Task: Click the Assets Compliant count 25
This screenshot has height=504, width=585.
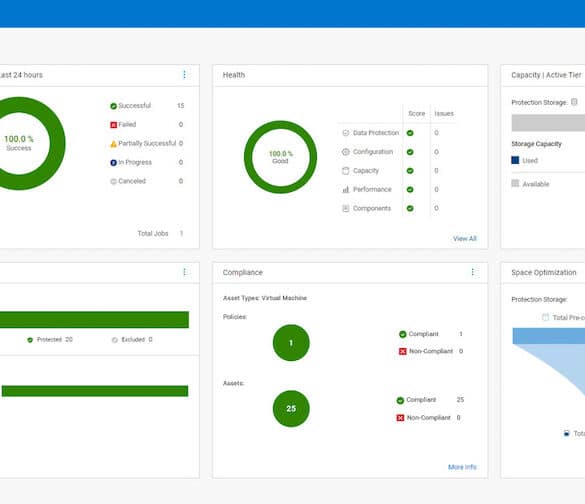Action: pos(460,400)
